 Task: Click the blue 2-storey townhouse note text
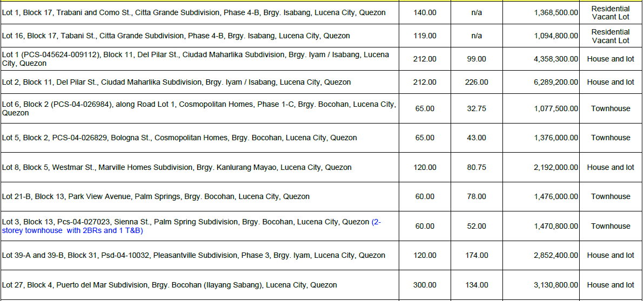click(72, 231)
